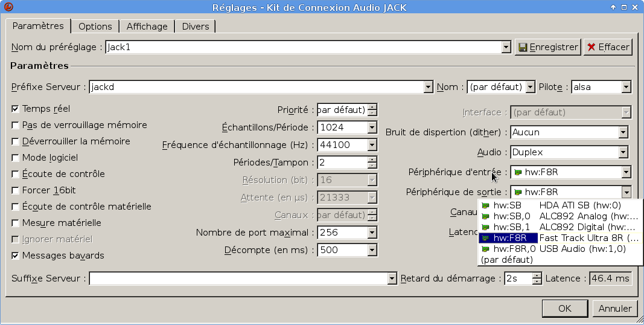Screen dimensions: 644x325
Task: Click the red X icon on Effacer
Action: (591, 47)
